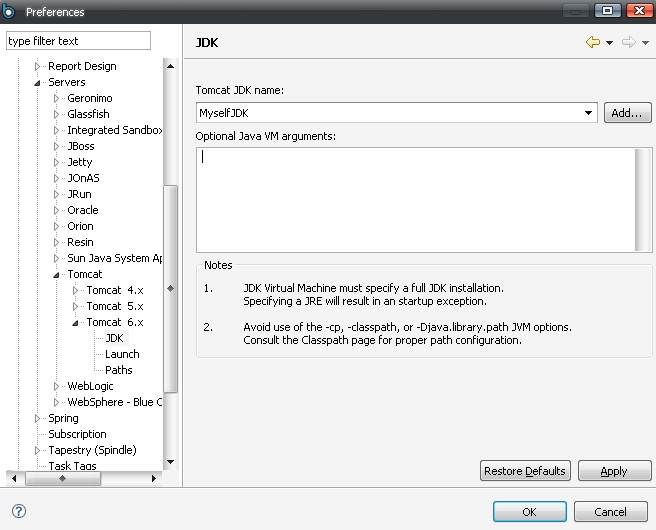
Task: Expand the JOnAS node
Action: (x=56, y=178)
